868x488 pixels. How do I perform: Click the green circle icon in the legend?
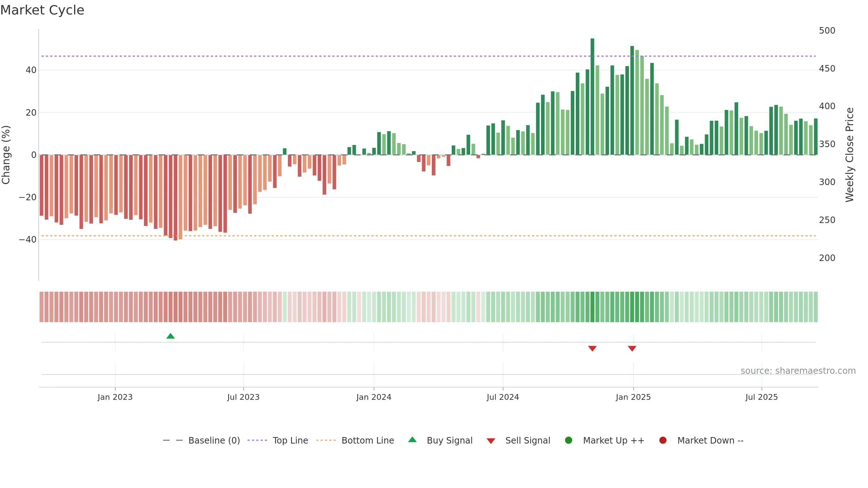pyautogui.click(x=569, y=440)
